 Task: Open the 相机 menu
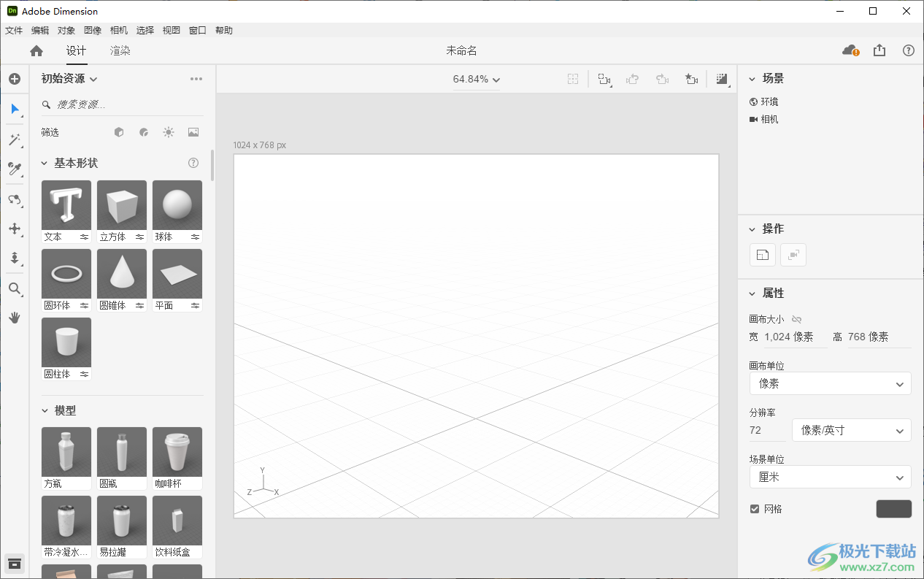(119, 31)
